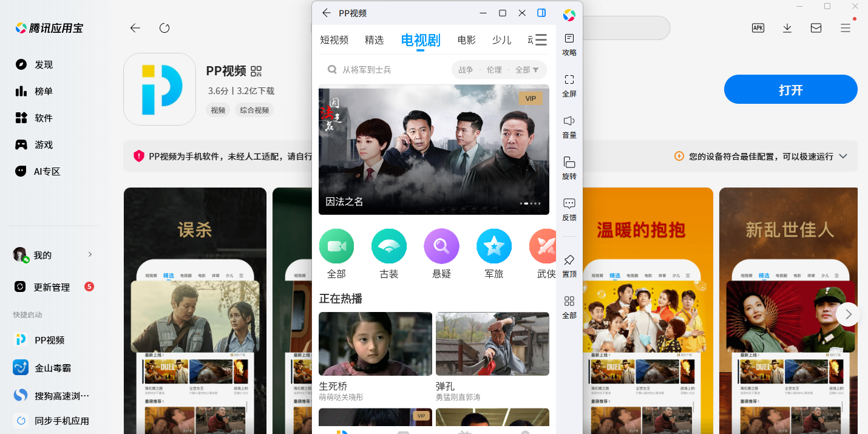Open the 全部 filter dropdown in search bar
The height and width of the screenshot is (434, 868).
point(527,70)
